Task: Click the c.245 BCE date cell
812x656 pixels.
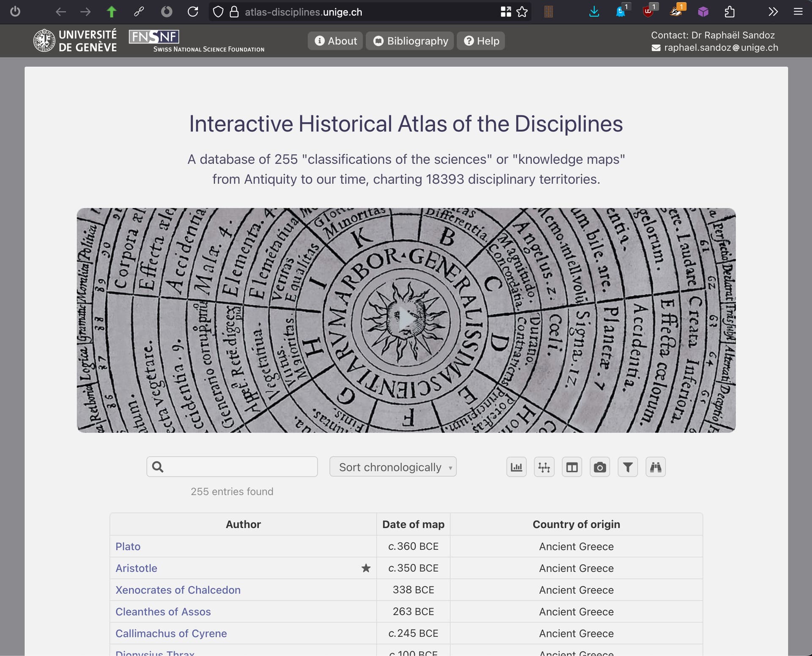Action: click(x=413, y=634)
